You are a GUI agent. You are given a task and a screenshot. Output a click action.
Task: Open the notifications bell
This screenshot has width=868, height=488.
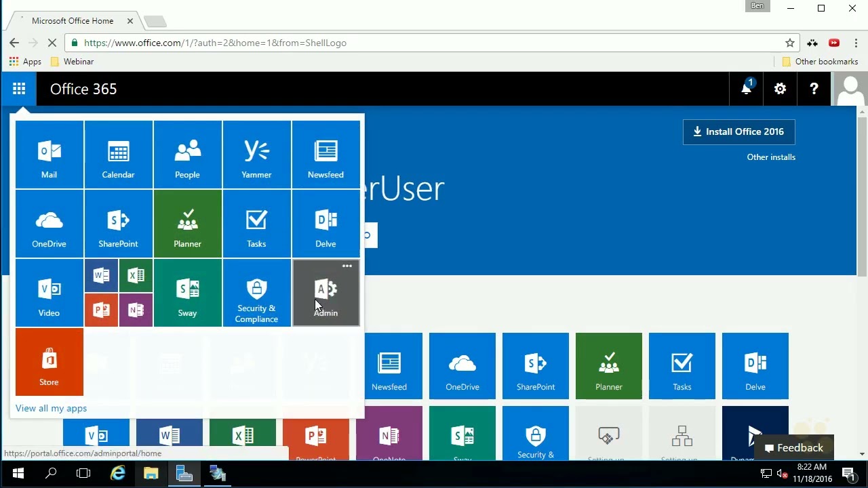point(747,89)
